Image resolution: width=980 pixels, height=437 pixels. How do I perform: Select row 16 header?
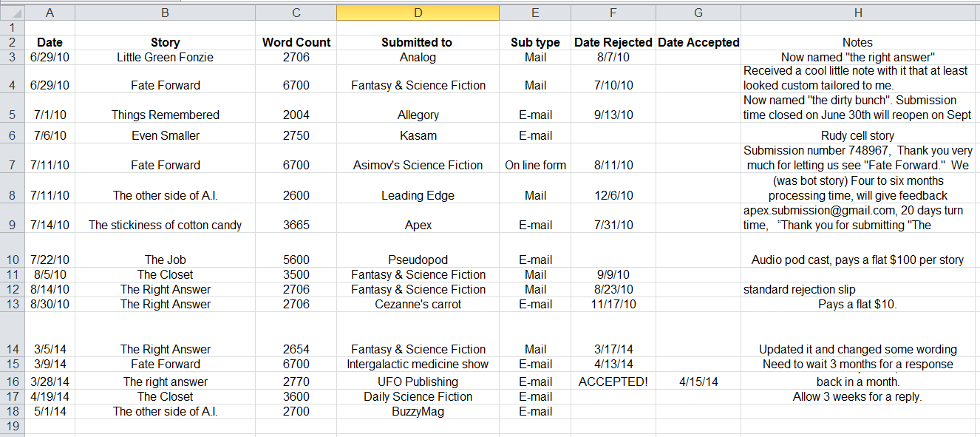point(12,382)
